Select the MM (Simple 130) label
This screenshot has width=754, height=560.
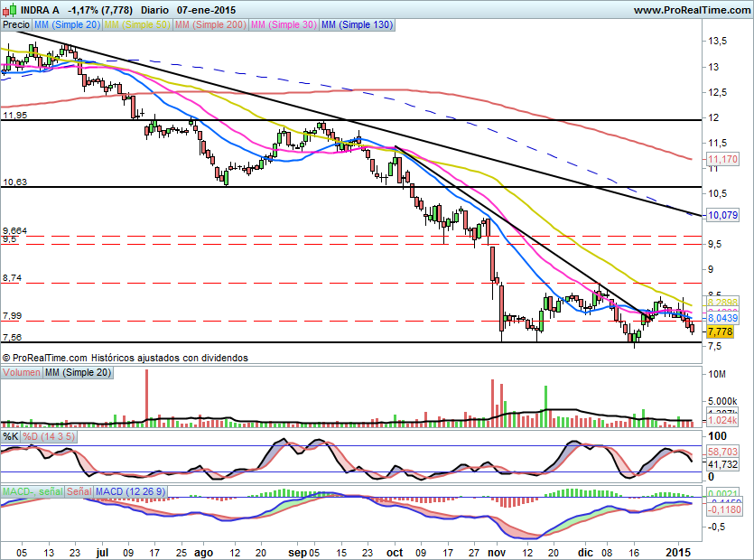pyautogui.click(x=358, y=24)
